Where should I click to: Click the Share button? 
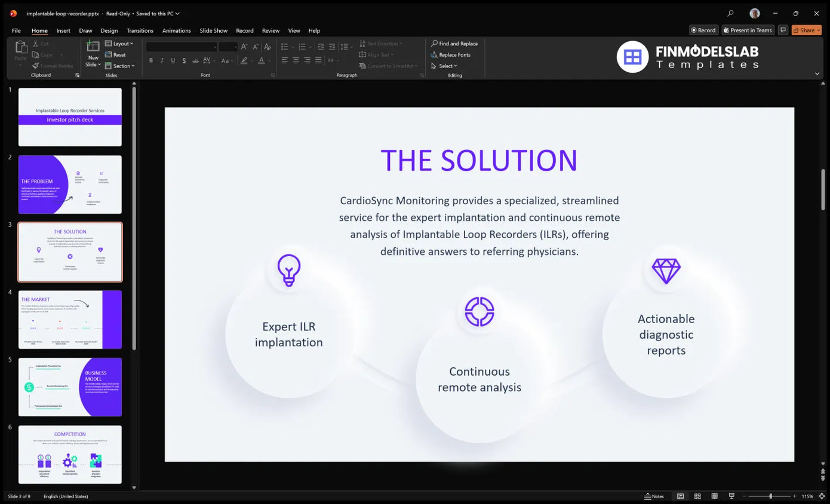click(x=807, y=30)
